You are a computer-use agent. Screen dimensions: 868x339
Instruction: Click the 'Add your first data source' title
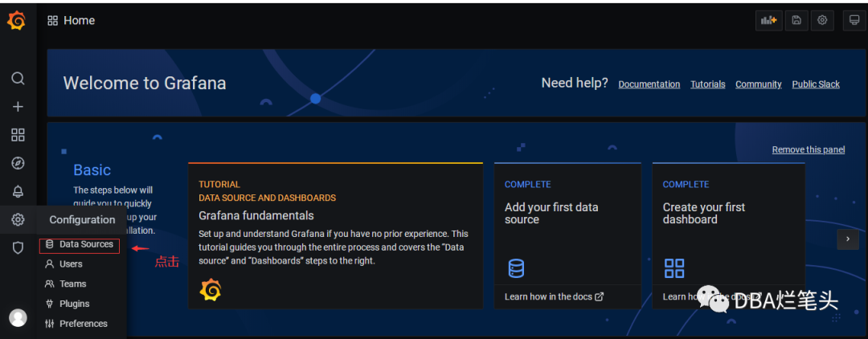point(551,214)
